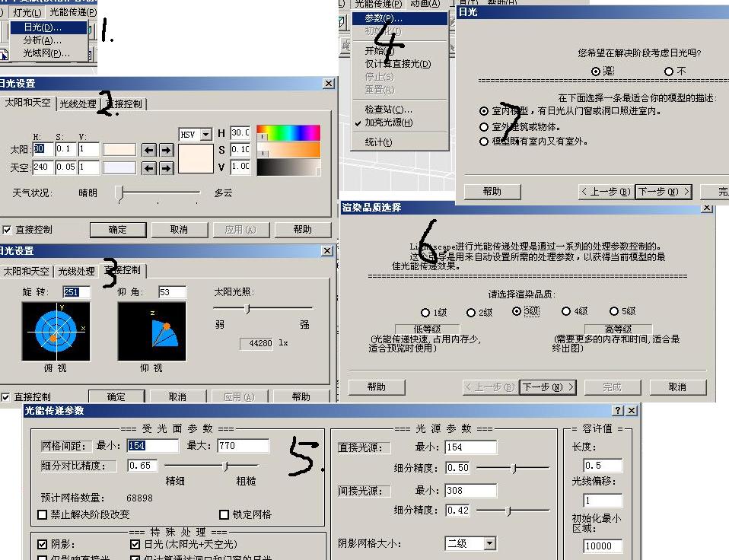This screenshot has width=729, height=560.
Task: Click the 仰视 sun elevation diagram
Action: click(151, 331)
